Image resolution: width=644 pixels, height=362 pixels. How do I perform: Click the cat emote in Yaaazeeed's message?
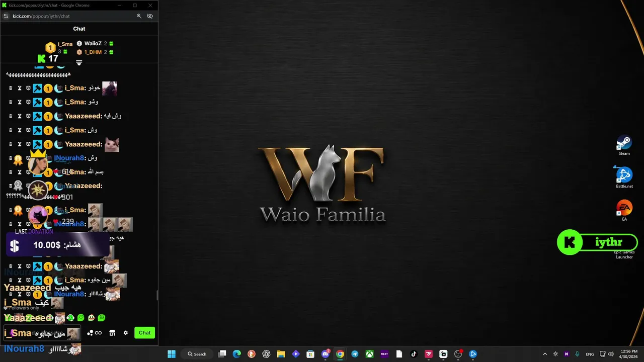pos(112,145)
